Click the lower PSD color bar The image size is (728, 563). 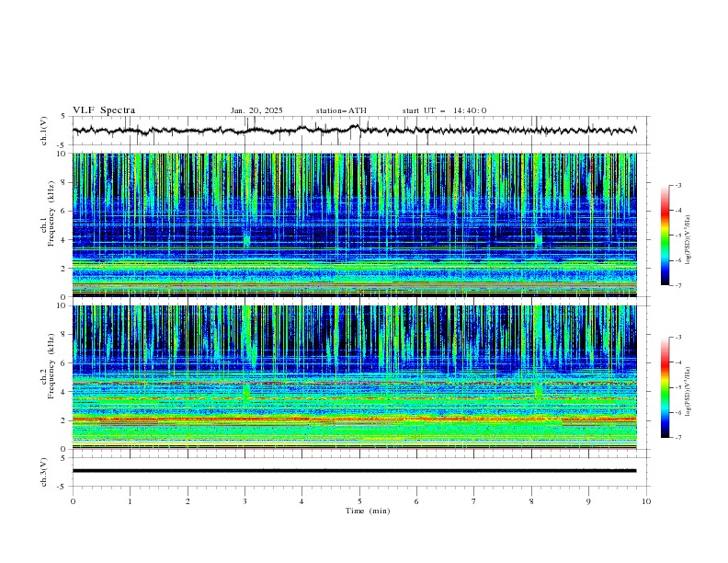[665, 387]
